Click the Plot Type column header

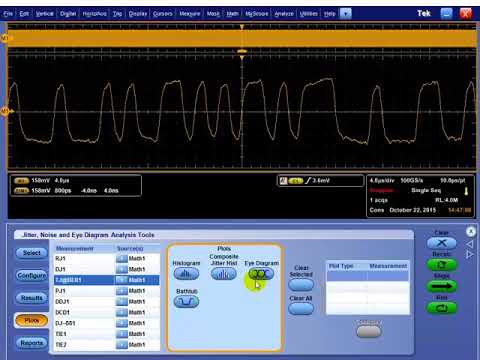(x=341, y=266)
